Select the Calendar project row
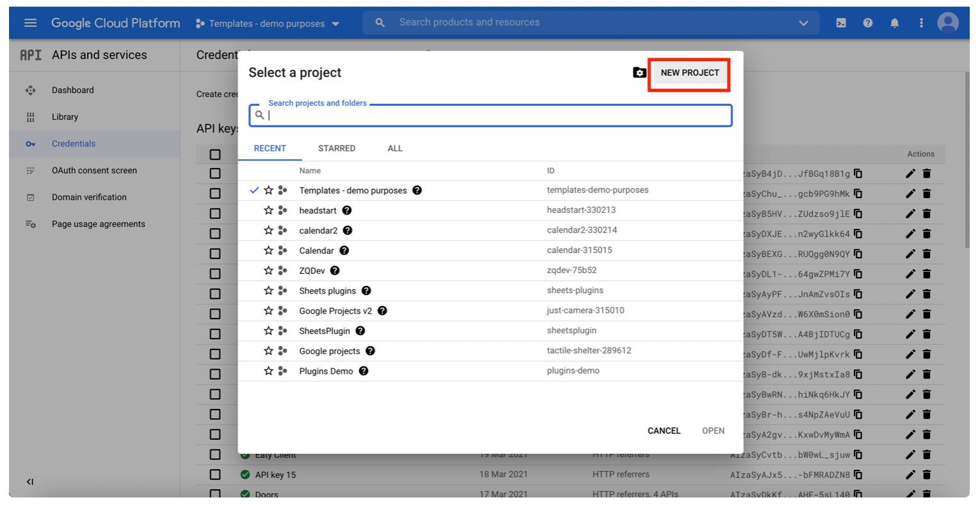Screen dimensions: 980x509 point(491,251)
